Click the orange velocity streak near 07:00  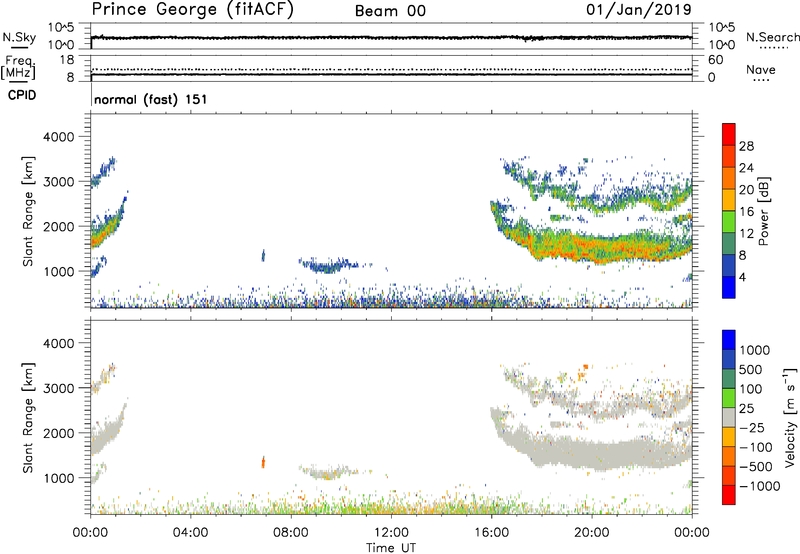tap(263, 462)
